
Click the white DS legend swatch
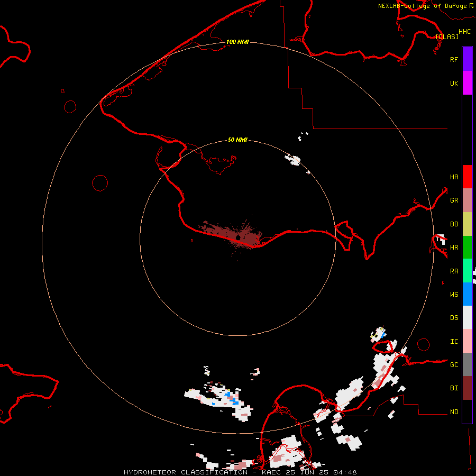(467, 317)
